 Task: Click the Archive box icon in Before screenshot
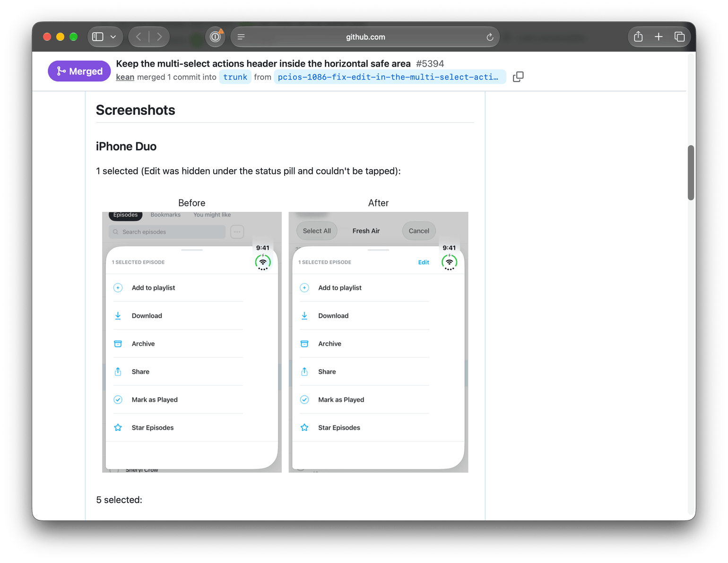118,344
